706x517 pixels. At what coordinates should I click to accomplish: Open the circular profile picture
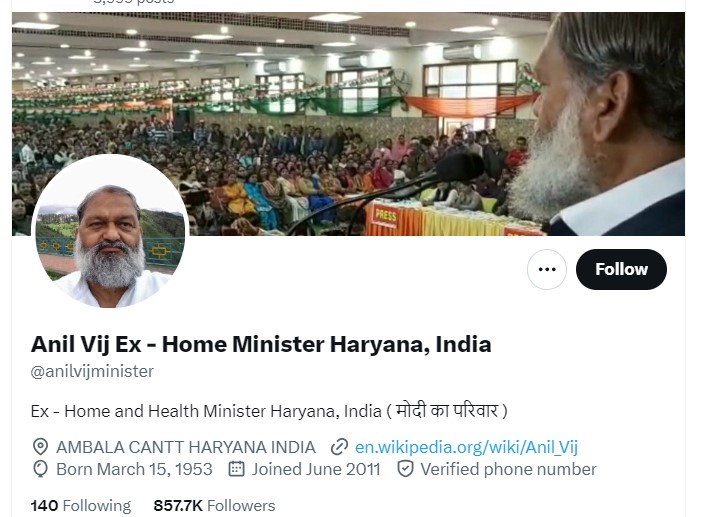coord(110,232)
